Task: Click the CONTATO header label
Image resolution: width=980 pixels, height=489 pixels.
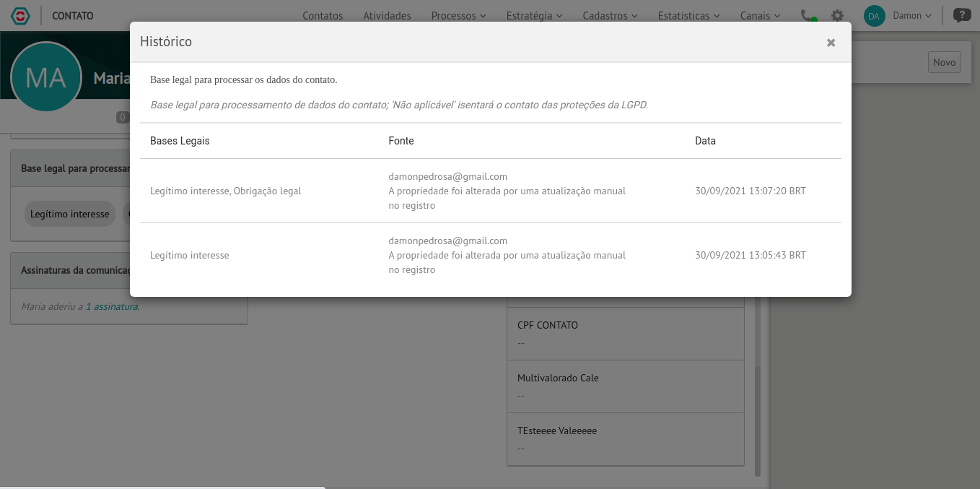Action: 73,16
